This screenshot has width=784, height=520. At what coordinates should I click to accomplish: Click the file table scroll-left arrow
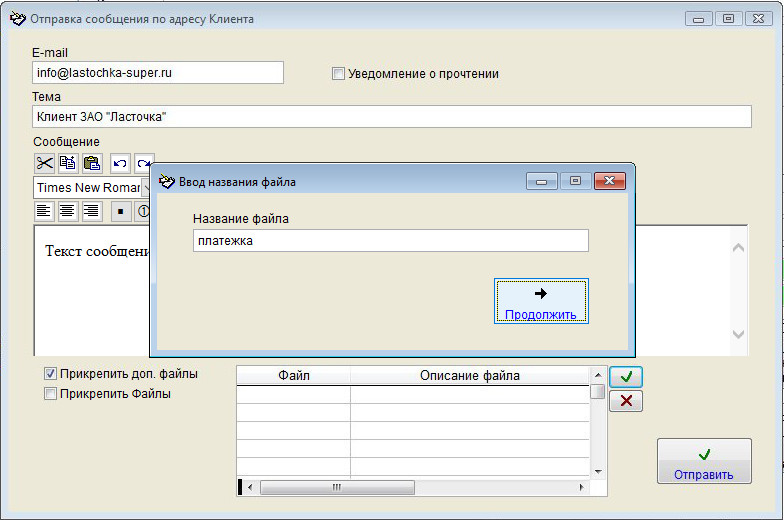[250, 487]
